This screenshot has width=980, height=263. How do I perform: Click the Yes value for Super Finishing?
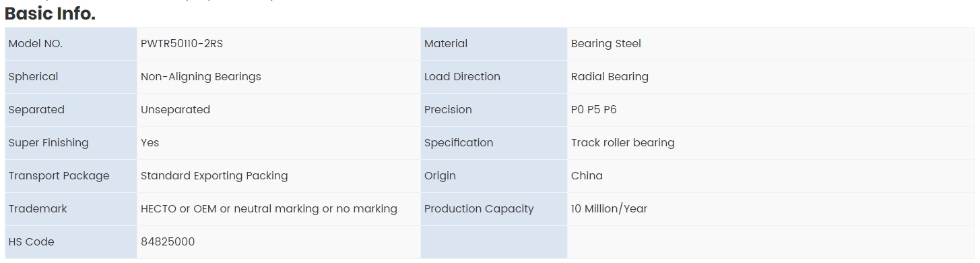[150, 143]
